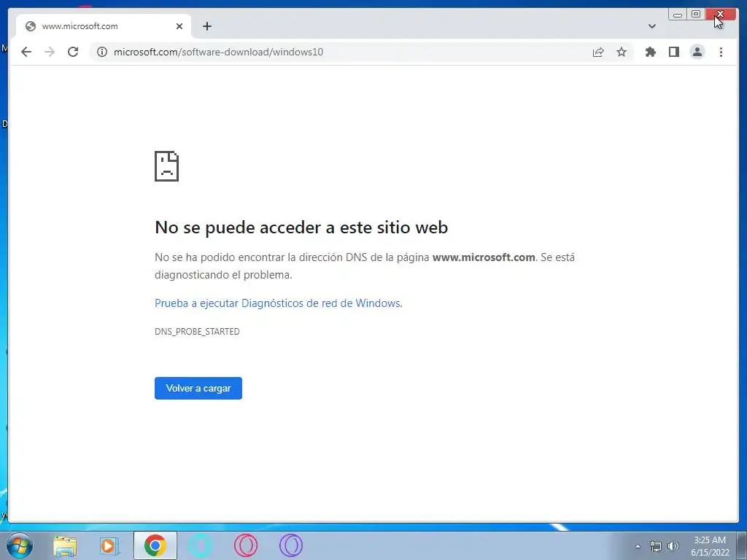Close the www.microsoft.com tab
Image resolution: width=747 pixels, height=560 pixels.
[179, 26]
